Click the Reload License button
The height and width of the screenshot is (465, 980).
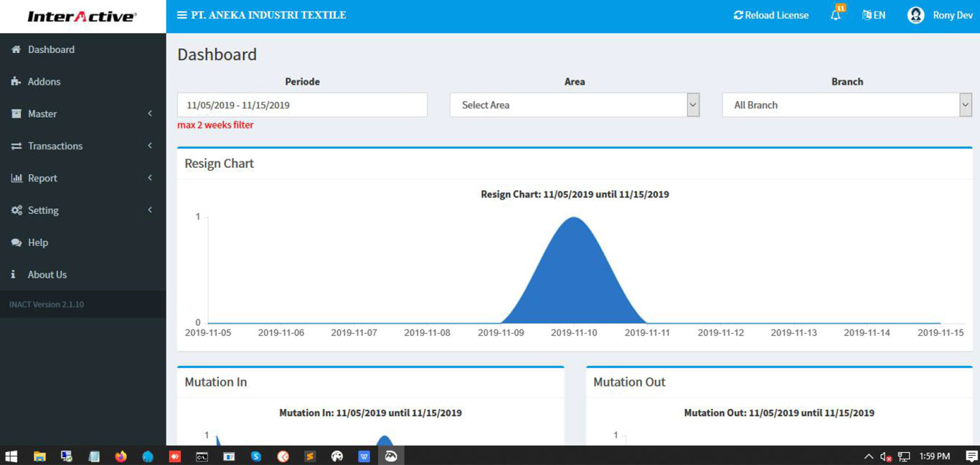click(x=771, y=14)
